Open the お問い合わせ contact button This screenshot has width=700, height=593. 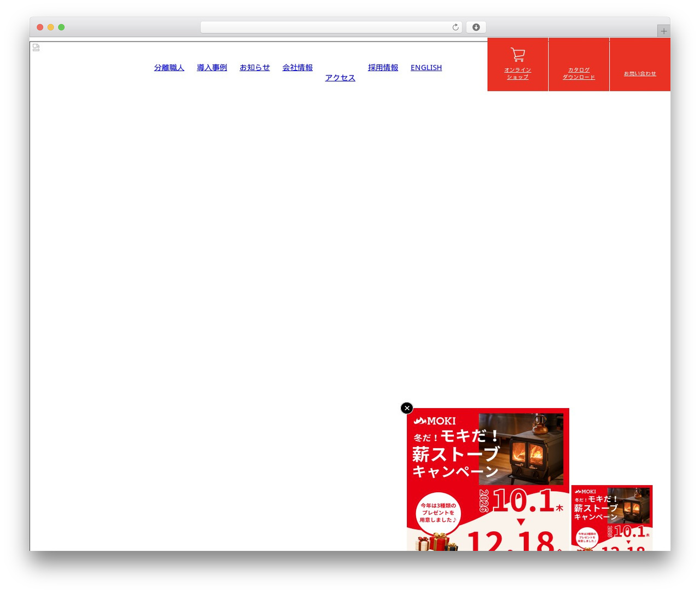tap(640, 65)
